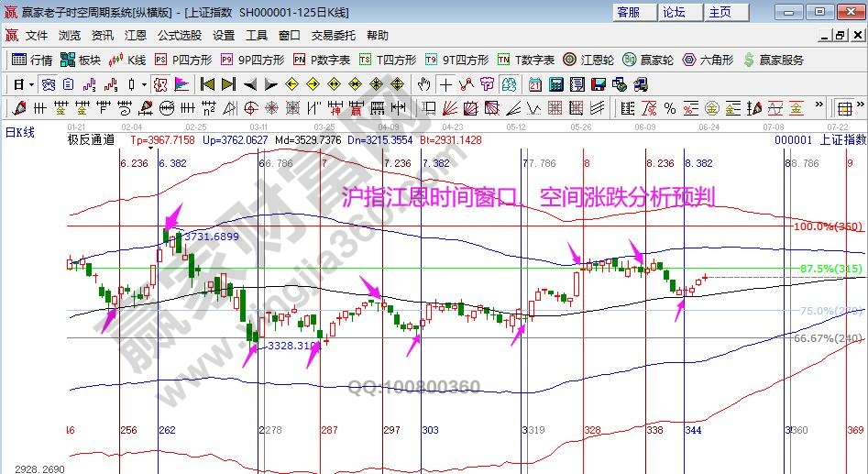Open the 交易委托 menu
This screenshot has height=474, width=868.
[331, 35]
